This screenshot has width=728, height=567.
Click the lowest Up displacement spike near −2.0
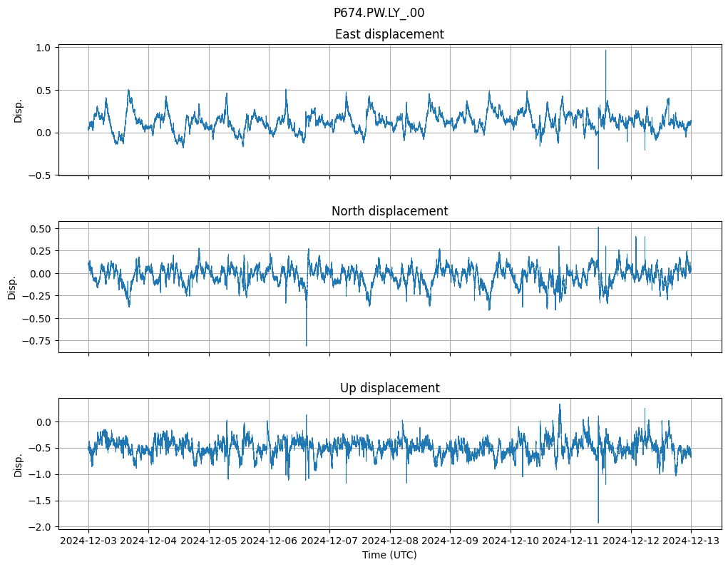click(598, 522)
